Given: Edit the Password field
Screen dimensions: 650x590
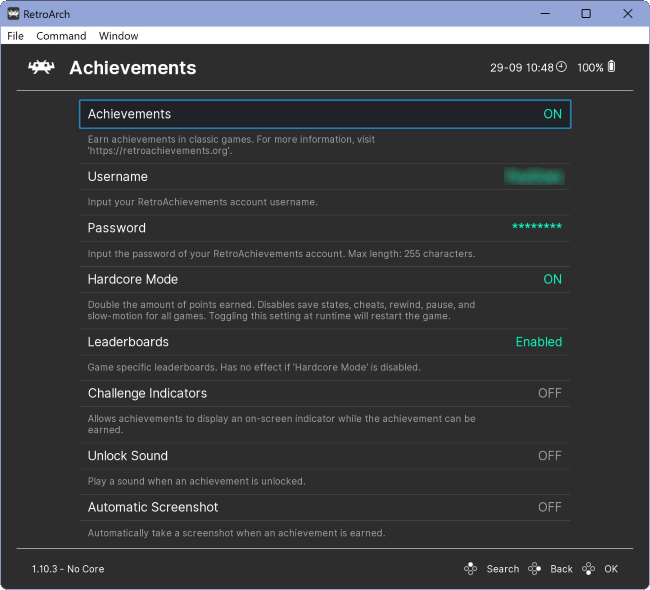Looking at the screenshot, I should [325, 228].
